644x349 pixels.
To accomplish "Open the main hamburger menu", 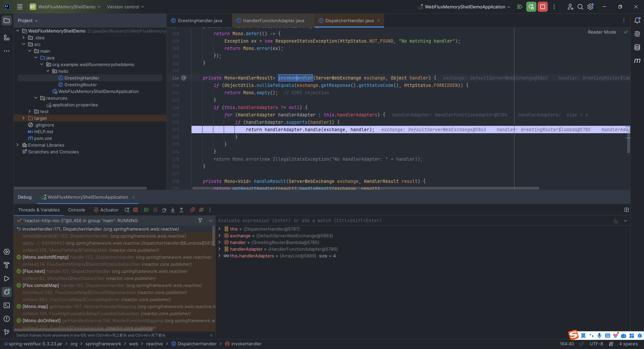I will coord(20,7).
